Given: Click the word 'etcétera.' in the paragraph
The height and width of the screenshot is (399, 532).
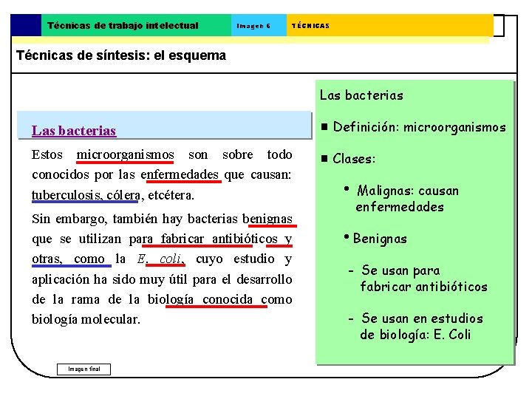Looking at the screenshot, I should tap(171, 195).
